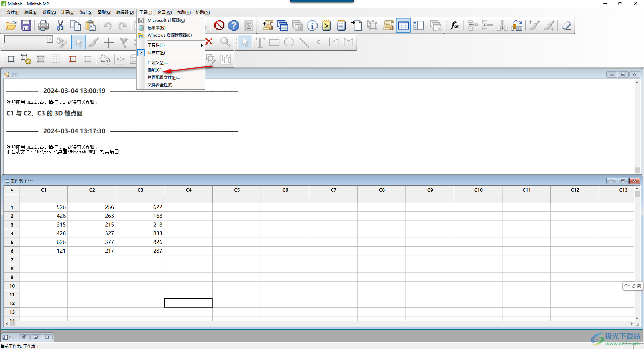
Task: Open the 统计(S) menu
Action: point(86,12)
